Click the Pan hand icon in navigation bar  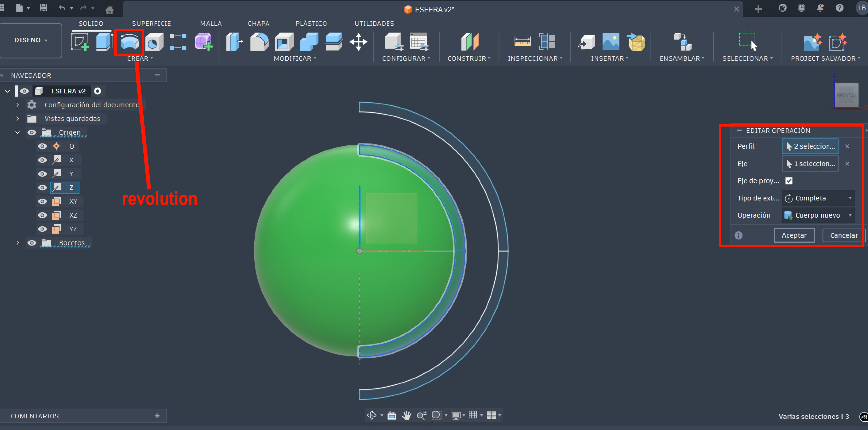[x=406, y=415]
